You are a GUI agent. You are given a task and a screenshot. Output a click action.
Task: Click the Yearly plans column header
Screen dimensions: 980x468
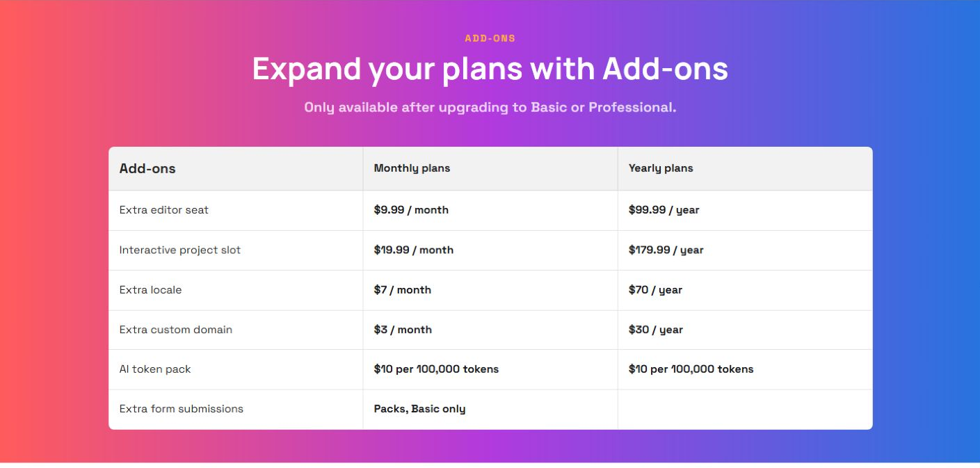[661, 168]
